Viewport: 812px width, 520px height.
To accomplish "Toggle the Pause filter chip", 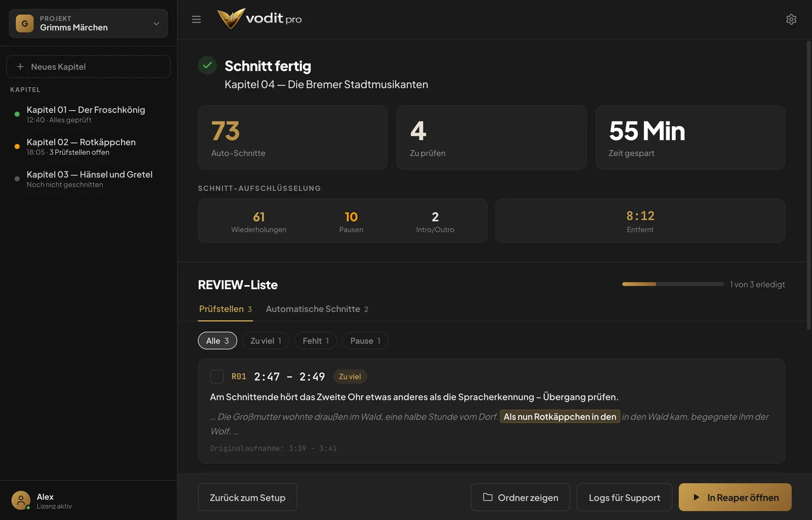I will 365,341.
